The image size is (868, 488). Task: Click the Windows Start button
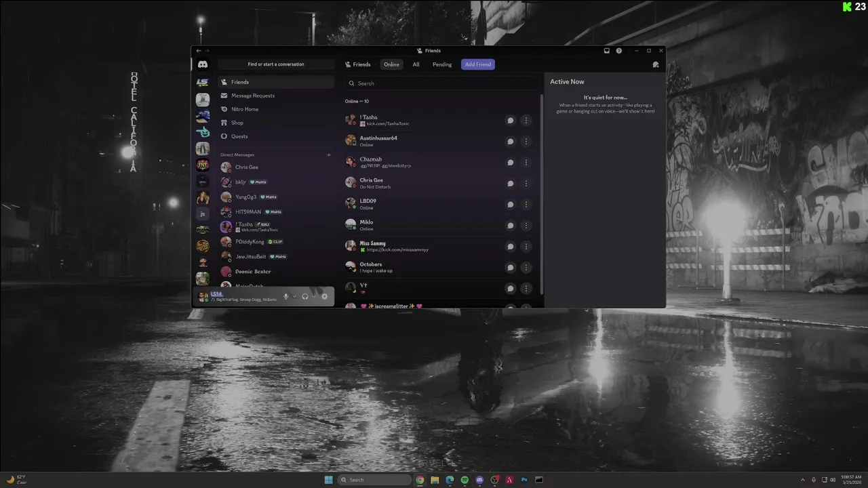[329, 480]
